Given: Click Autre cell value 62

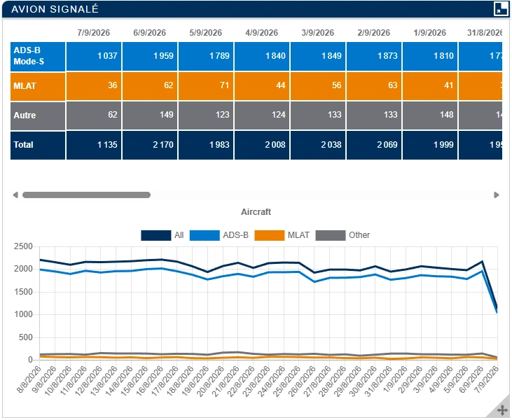Looking at the screenshot, I should [x=94, y=115].
